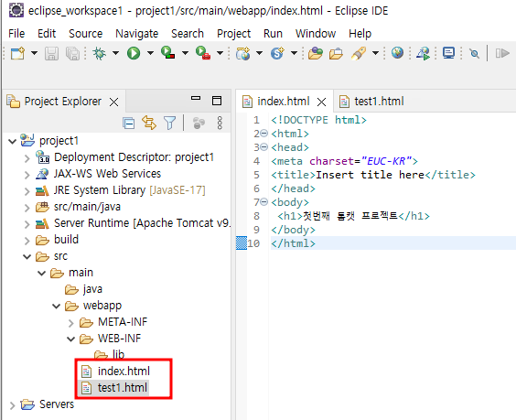Open the External Tools dropdown arrow
This screenshot has height=420, width=516.
point(220,53)
